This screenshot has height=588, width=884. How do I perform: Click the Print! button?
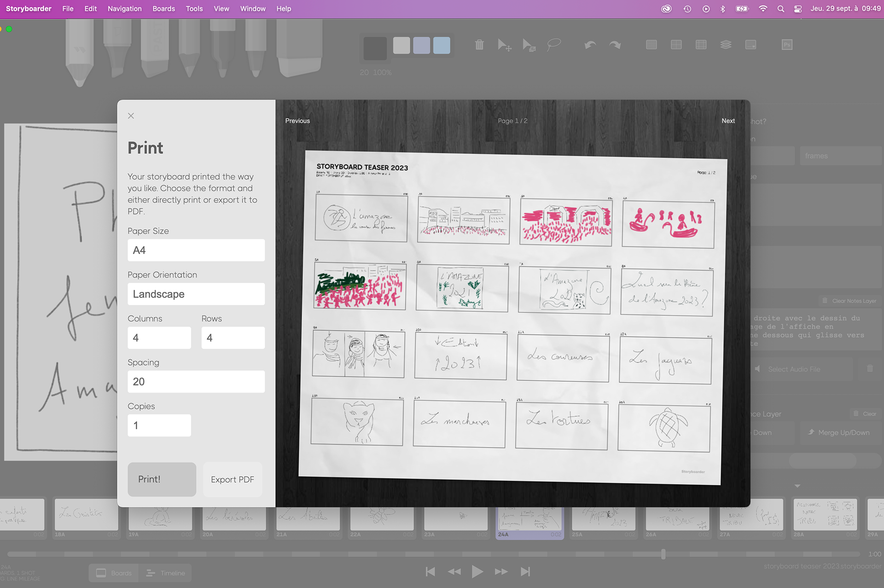(162, 479)
